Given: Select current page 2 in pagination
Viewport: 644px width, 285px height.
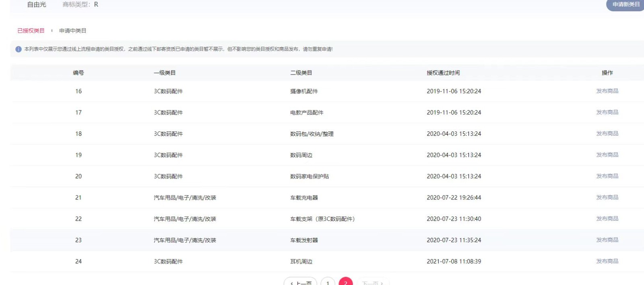Looking at the screenshot, I should pos(345,281).
